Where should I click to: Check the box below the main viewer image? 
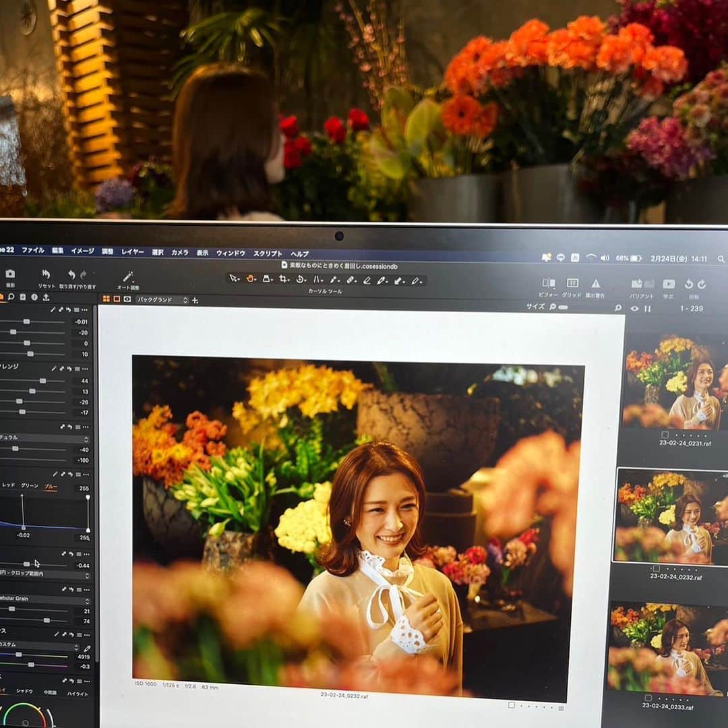click(x=511, y=705)
